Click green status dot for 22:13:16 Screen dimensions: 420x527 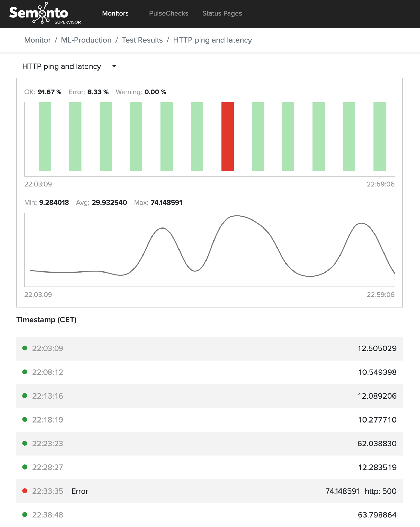(x=25, y=396)
